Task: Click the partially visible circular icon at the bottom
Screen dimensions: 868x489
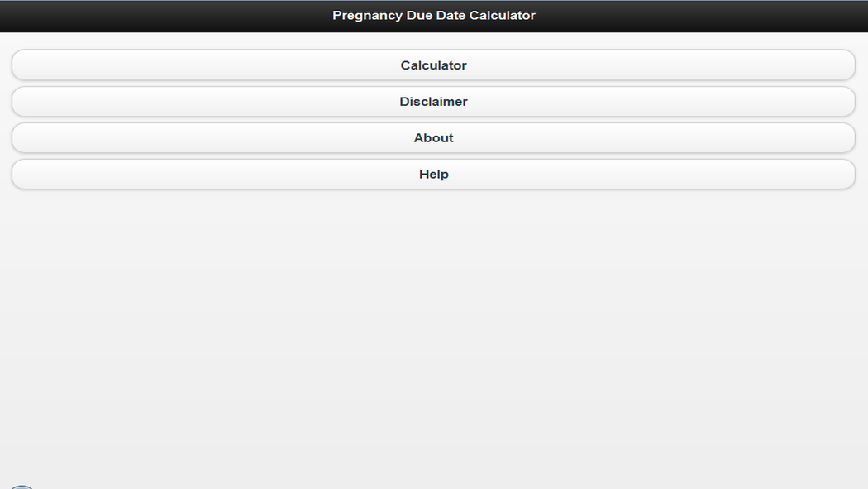Action: point(21,487)
